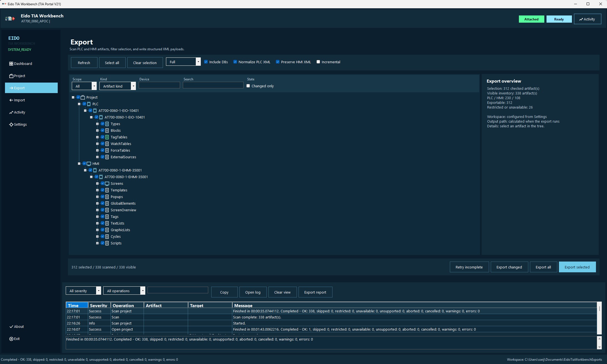Collapse the Project root tree node

73,97
